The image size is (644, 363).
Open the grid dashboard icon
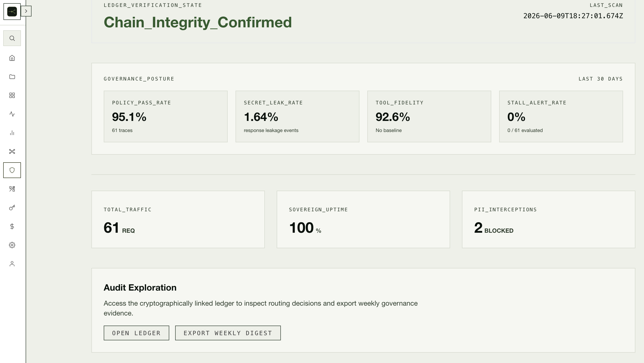pos(12,96)
